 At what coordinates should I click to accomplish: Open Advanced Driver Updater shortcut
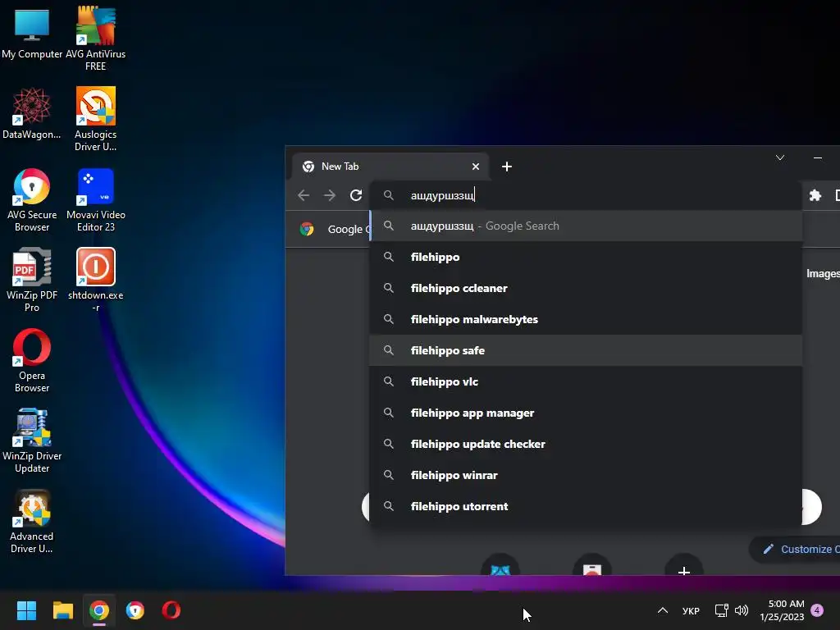32,521
